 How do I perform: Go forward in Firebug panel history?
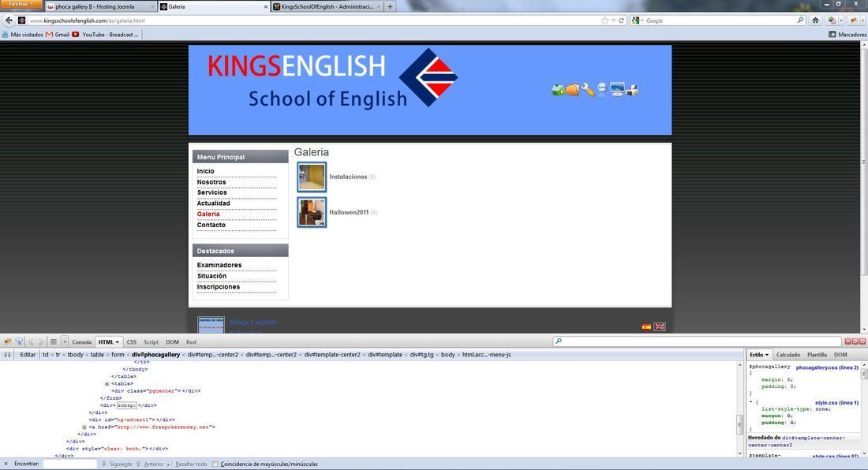pos(41,341)
